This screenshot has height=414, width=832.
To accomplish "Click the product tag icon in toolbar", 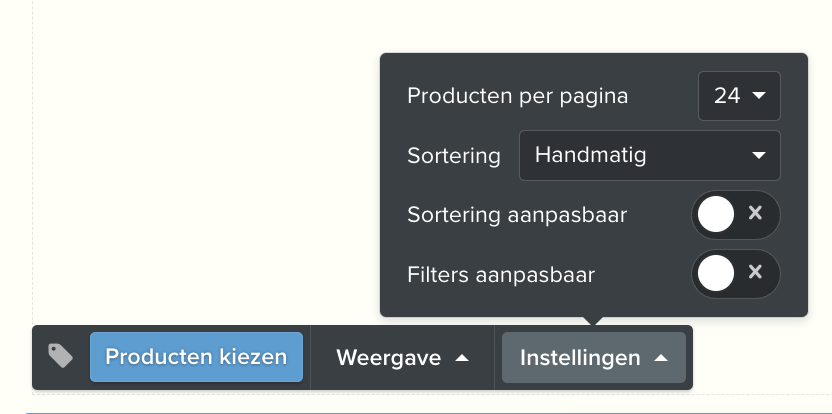I will (x=60, y=356).
